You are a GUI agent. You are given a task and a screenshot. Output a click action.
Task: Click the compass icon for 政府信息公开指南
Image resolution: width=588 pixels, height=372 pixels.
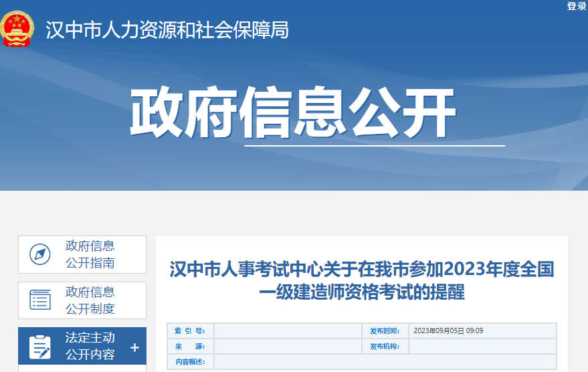pos(40,254)
